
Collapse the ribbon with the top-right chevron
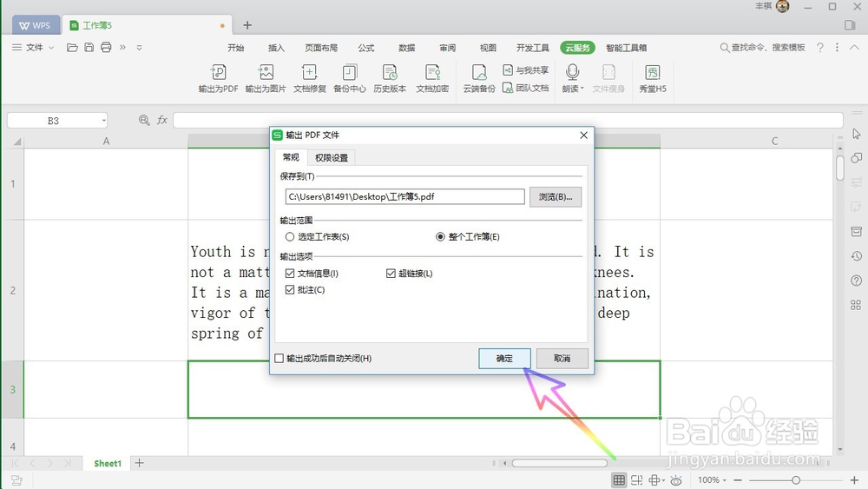[854, 48]
